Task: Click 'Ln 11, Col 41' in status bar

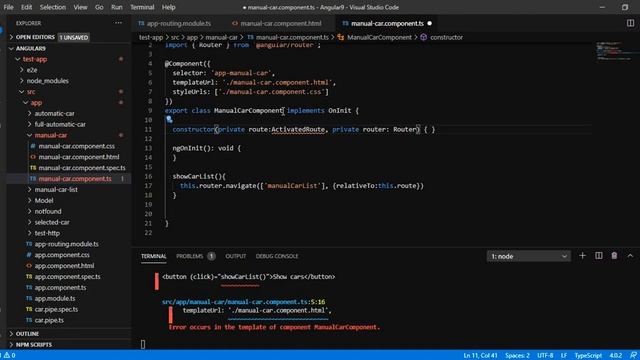Action: (x=480, y=356)
